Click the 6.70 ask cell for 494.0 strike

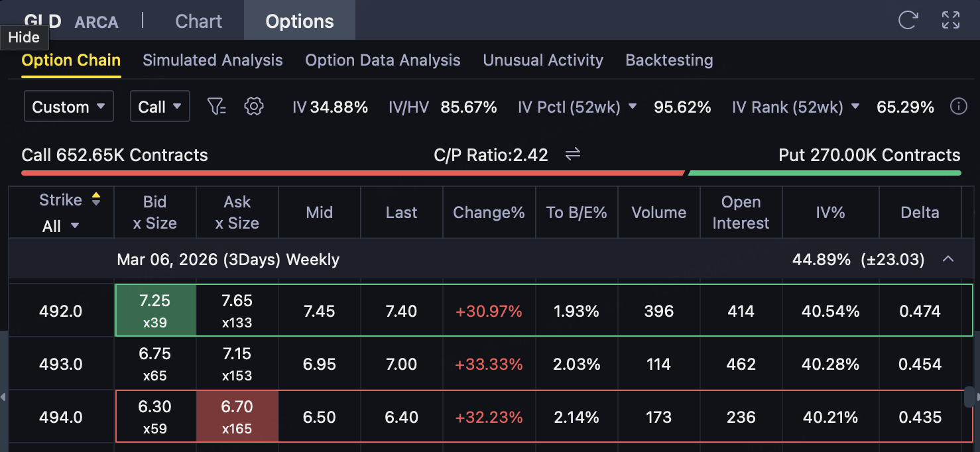[x=237, y=416]
